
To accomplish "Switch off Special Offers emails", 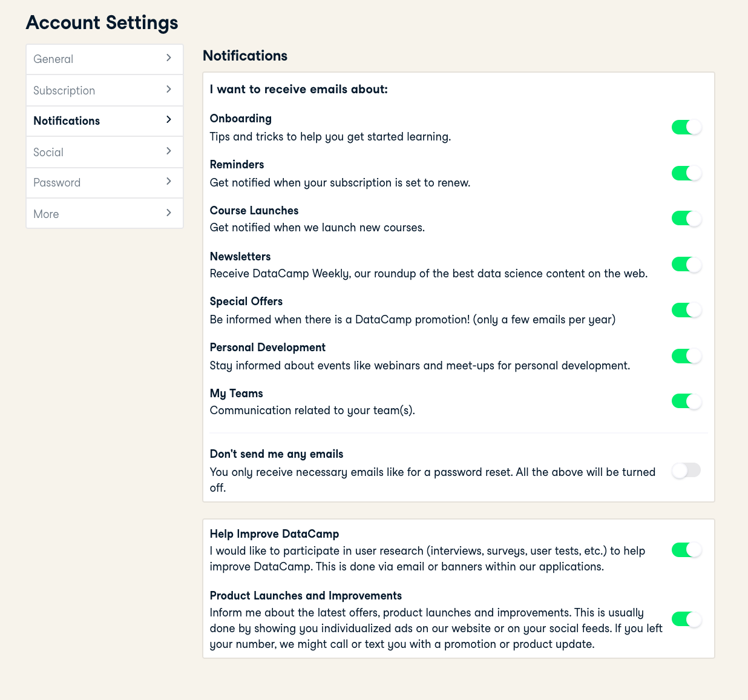I will click(x=686, y=310).
